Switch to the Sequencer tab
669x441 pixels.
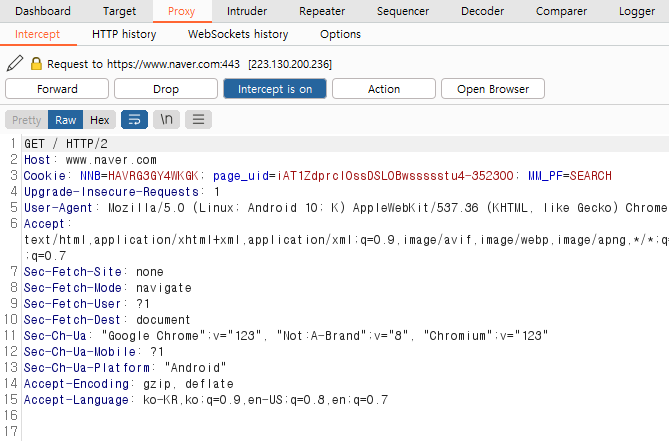coord(403,11)
